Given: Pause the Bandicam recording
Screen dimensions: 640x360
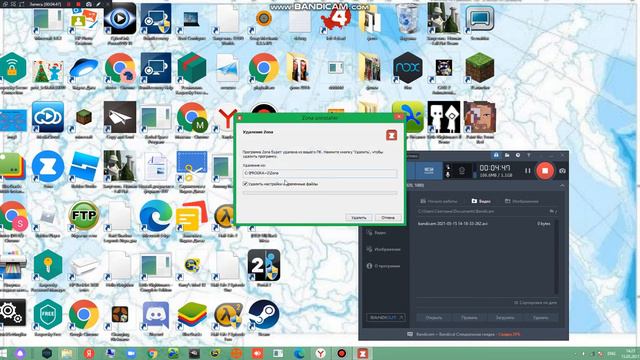Looking at the screenshot, I should 528,171.
